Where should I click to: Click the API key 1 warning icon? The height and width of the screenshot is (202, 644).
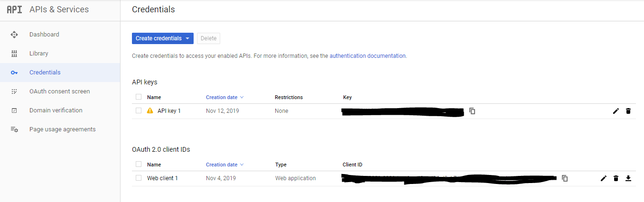click(150, 111)
